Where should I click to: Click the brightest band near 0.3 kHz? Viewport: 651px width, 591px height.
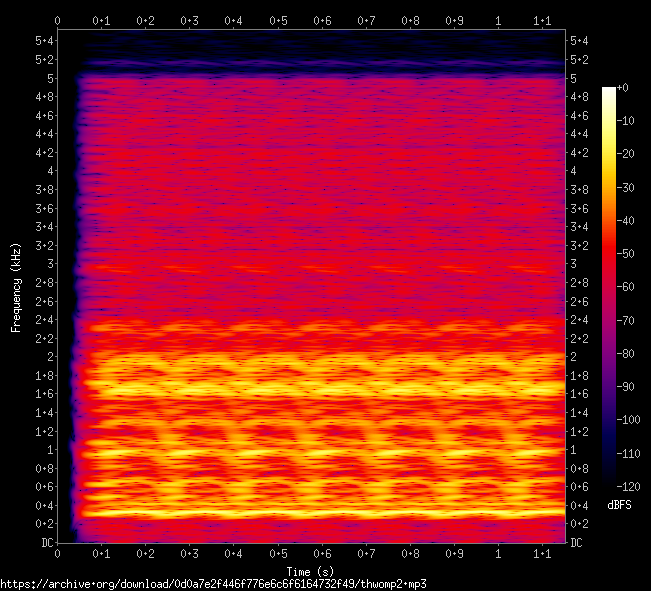[320, 513]
